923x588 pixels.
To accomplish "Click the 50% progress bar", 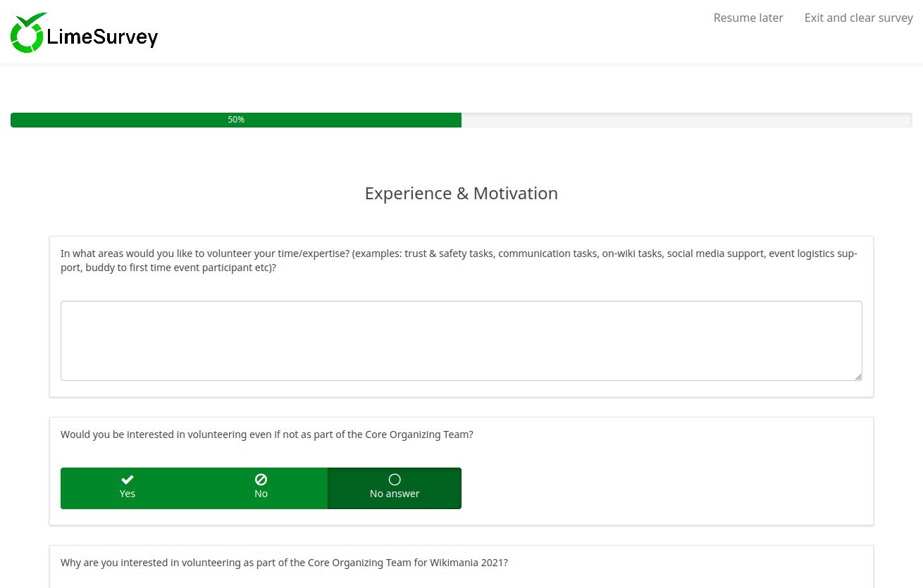I will [x=236, y=120].
